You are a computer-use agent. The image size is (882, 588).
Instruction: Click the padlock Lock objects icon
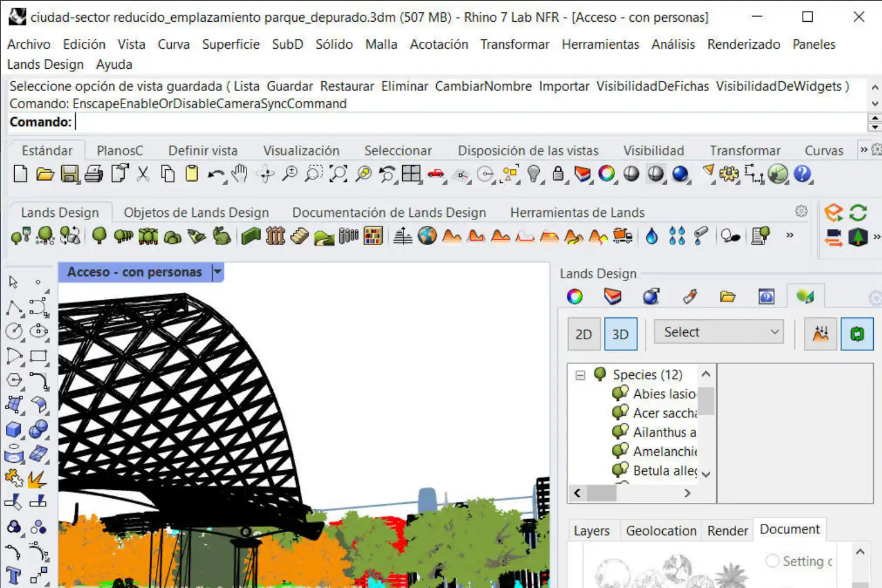coord(558,174)
